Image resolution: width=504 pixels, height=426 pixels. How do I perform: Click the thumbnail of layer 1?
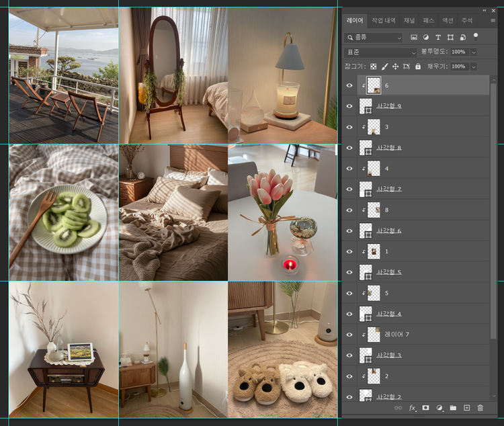pos(374,251)
